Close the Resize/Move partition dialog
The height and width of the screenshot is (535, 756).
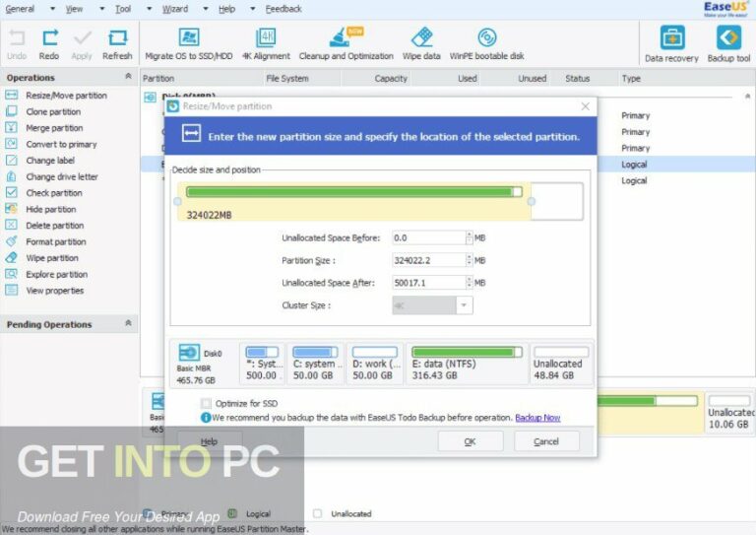point(586,106)
